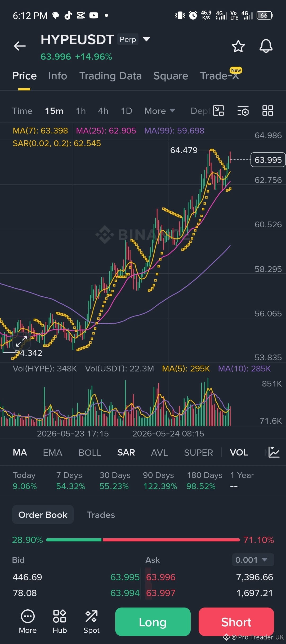The image size is (286, 644).
Task: Tap battery indicator in status bar
Action: coord(265,15)
